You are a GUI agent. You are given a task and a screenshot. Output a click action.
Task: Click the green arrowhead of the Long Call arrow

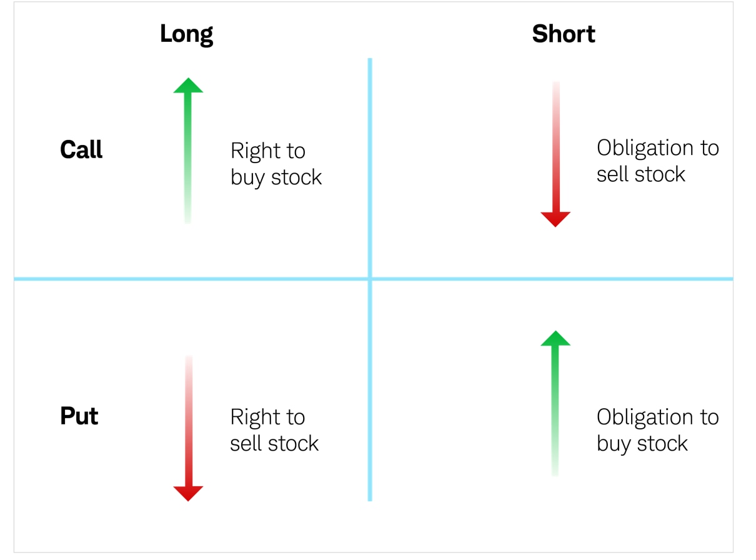[187, 86]
